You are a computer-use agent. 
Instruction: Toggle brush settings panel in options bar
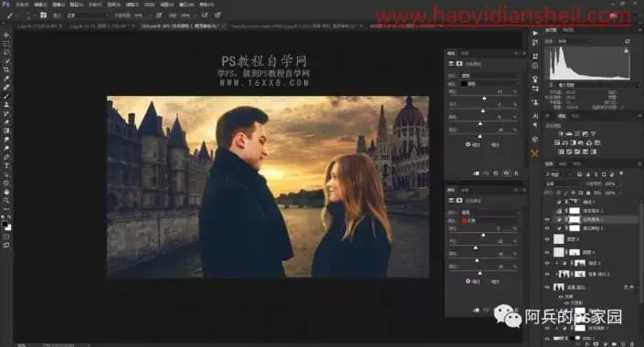[43, 16]
